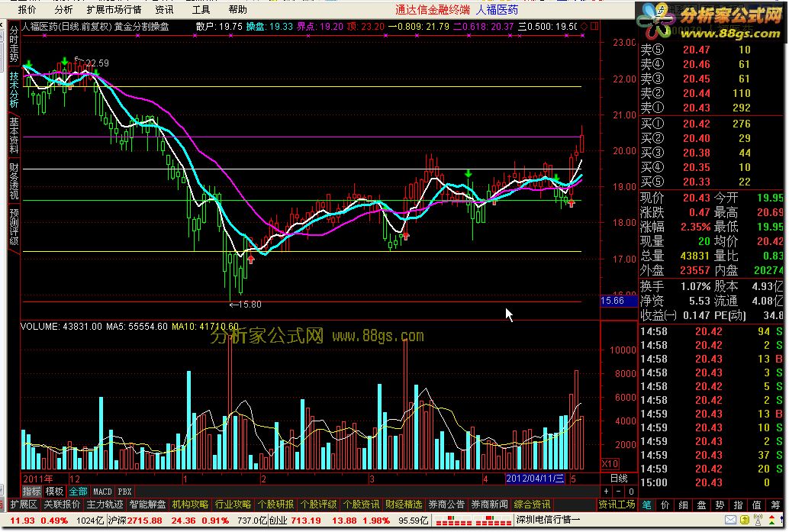Select the 全部 indicator tab
The image size is (789, 532).
tap(78, 492)
